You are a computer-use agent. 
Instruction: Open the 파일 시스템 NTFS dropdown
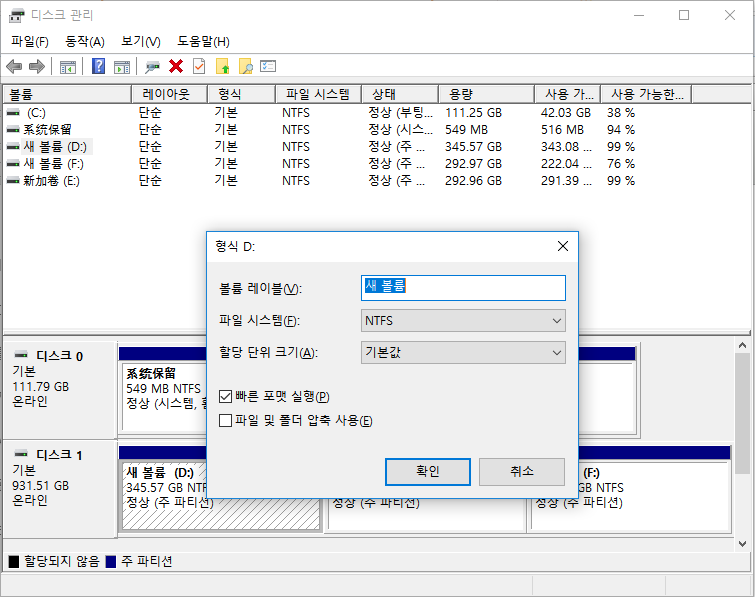coord(463,321)
